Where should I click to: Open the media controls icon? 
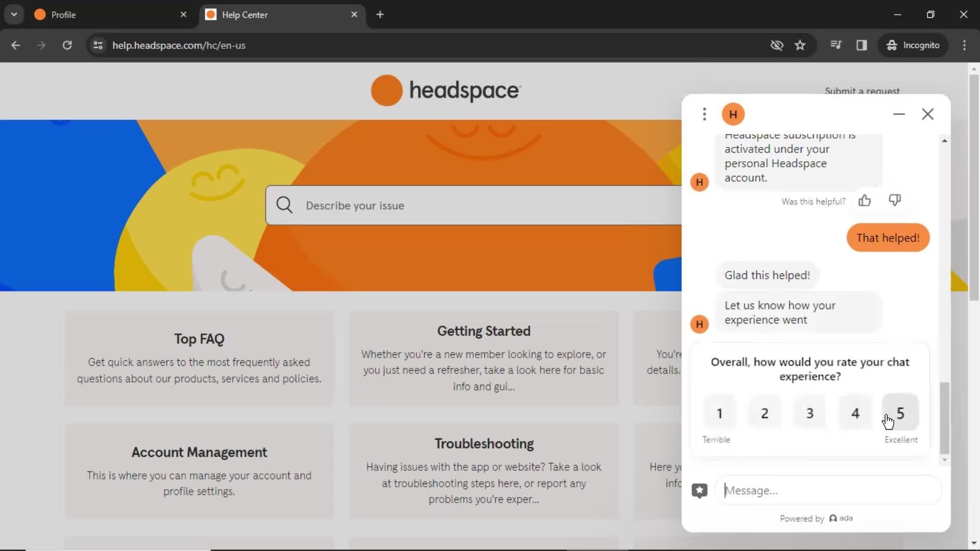point(836,45)
